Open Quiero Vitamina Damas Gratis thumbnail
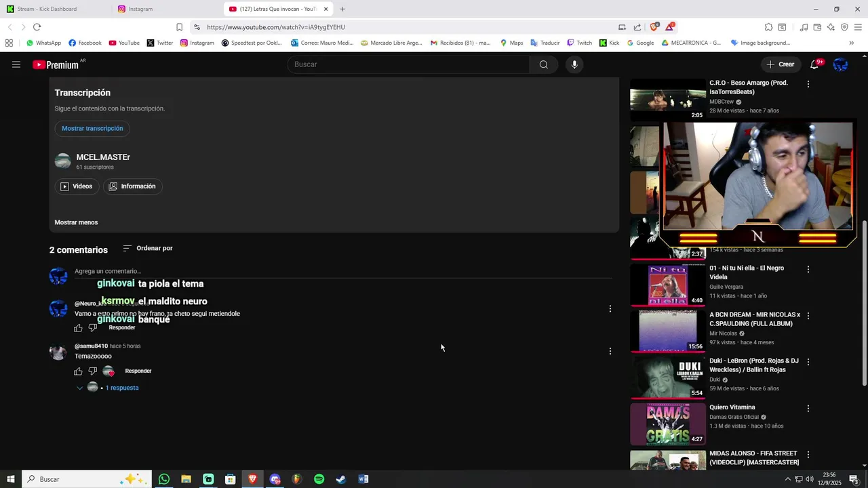This screenshot has width=868, height=488. point(668,424)
